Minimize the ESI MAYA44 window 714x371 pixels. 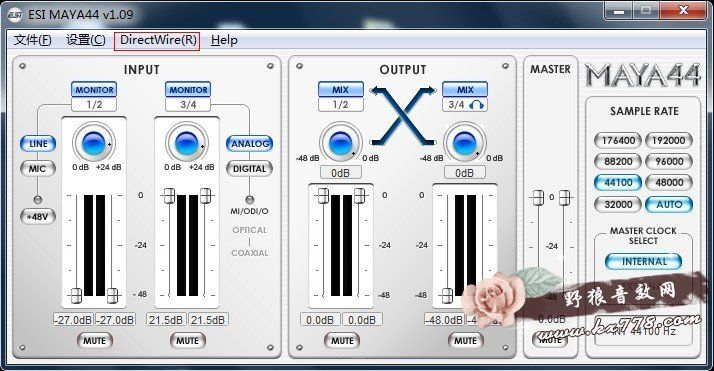[x=619, y=11]
